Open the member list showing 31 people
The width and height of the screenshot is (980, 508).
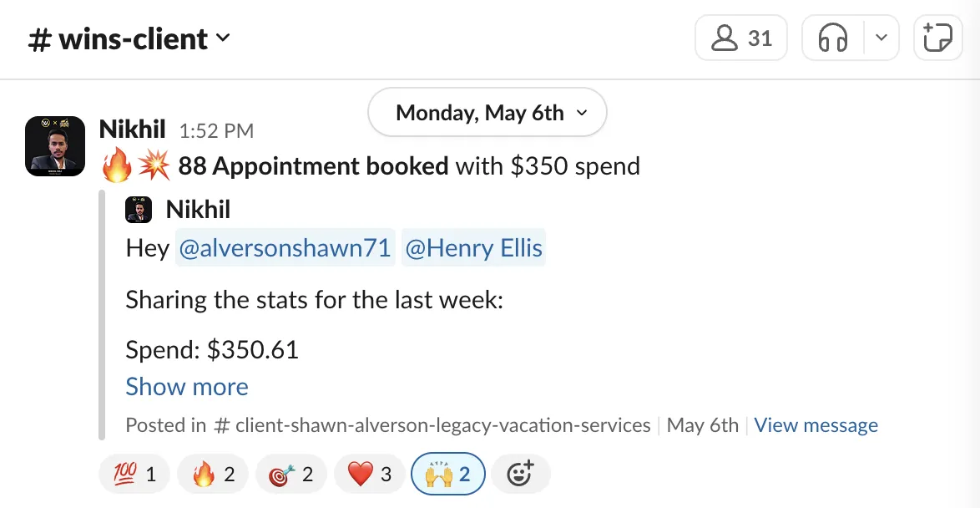pyautogui.click(x=740, y=38)
